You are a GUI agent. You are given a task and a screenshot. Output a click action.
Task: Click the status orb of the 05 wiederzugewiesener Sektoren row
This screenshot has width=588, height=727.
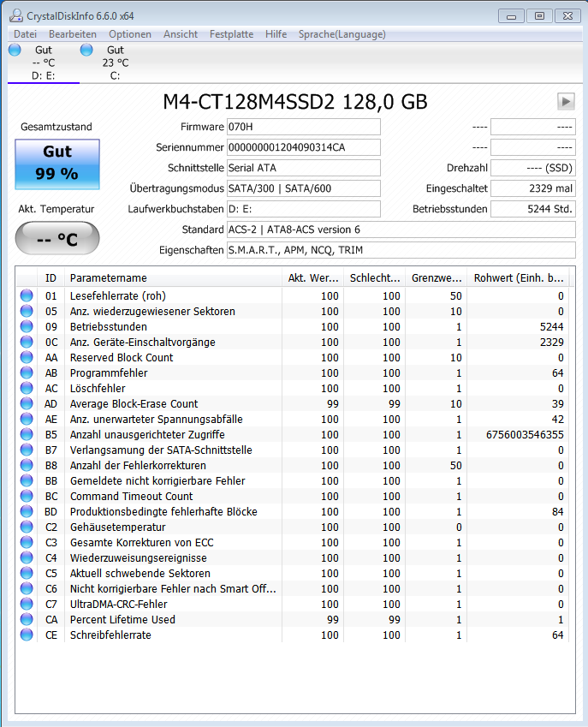coord(27,311)
